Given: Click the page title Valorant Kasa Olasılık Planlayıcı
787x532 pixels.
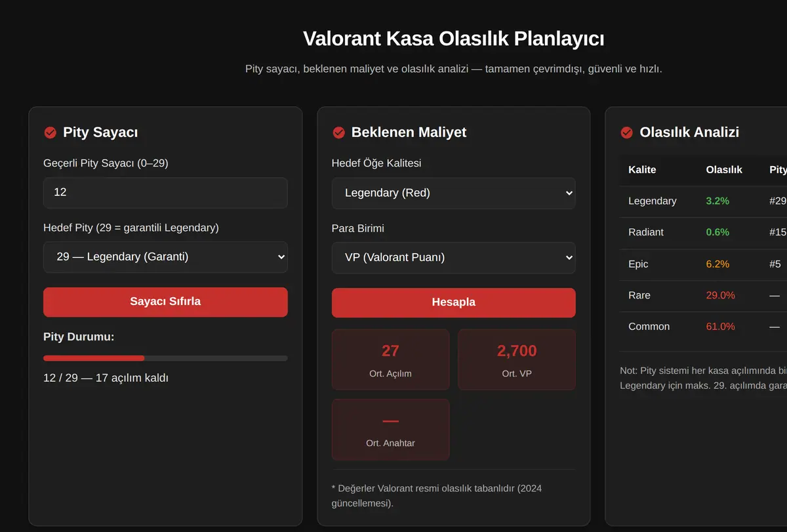Looking at the screenshot, I should (453, 38).
